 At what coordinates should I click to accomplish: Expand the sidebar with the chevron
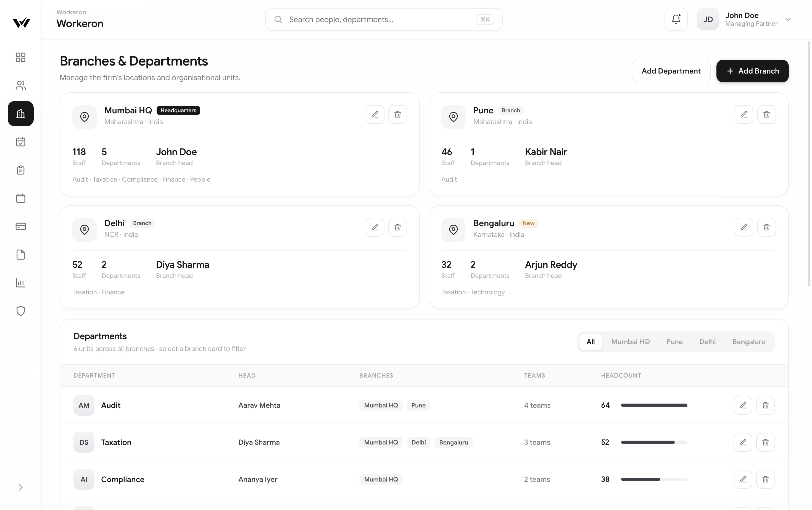(x=20, y=487)
